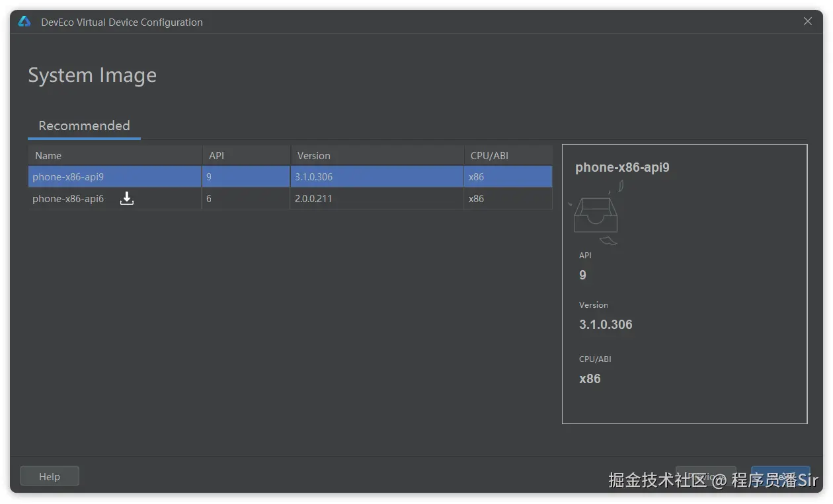
Task: Switch to the Recommended tab
Action: click(84, 126)
